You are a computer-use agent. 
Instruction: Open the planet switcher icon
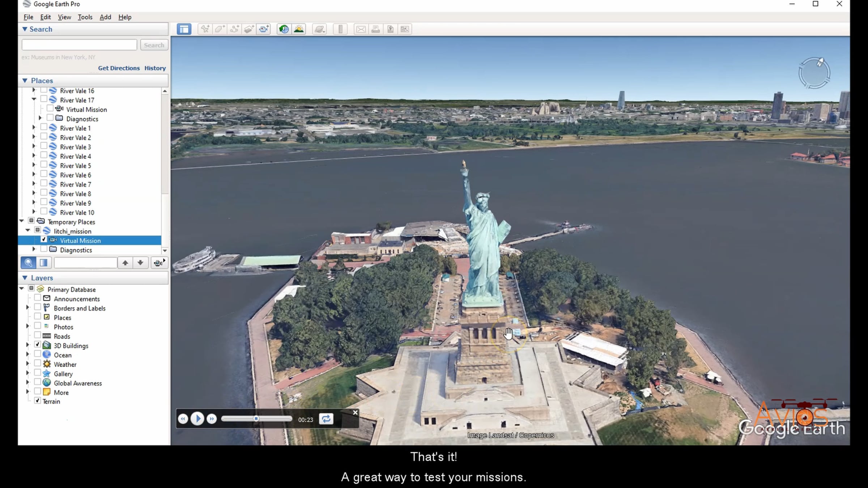click(x=319, y=29)
